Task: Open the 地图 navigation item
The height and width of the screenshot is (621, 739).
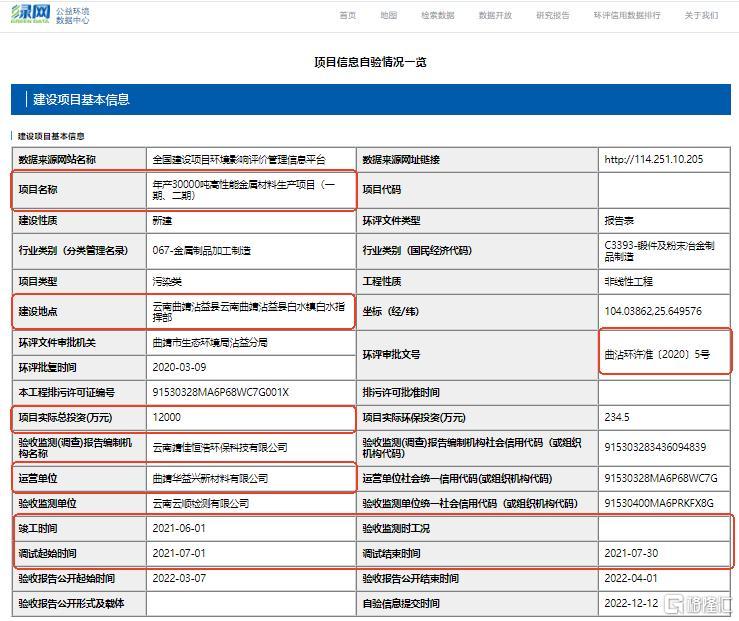Action: click(389, 15)
